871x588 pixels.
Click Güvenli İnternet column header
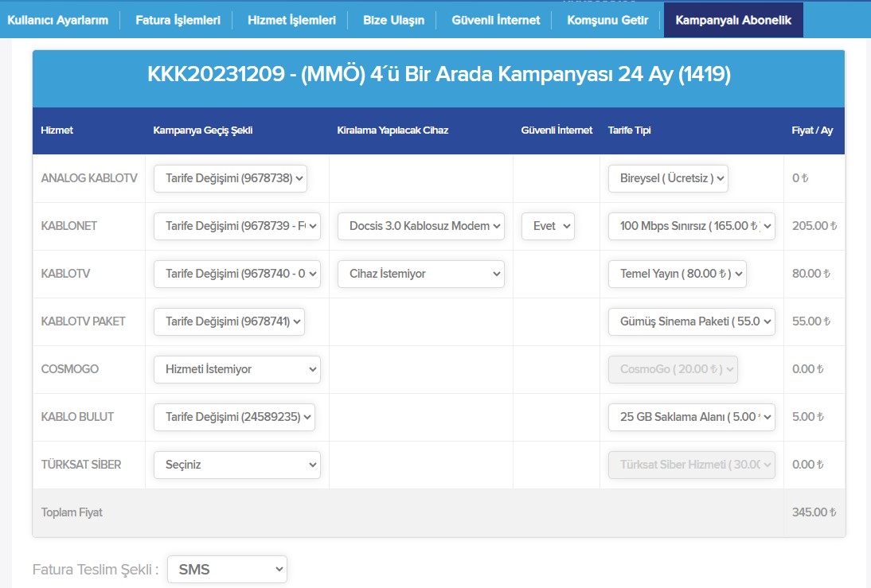click(557, 130)
